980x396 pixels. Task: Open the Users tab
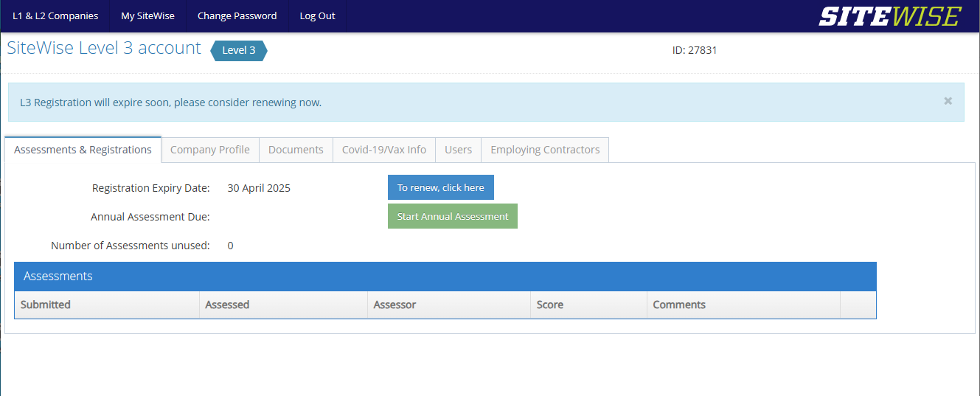click(458, 150)
